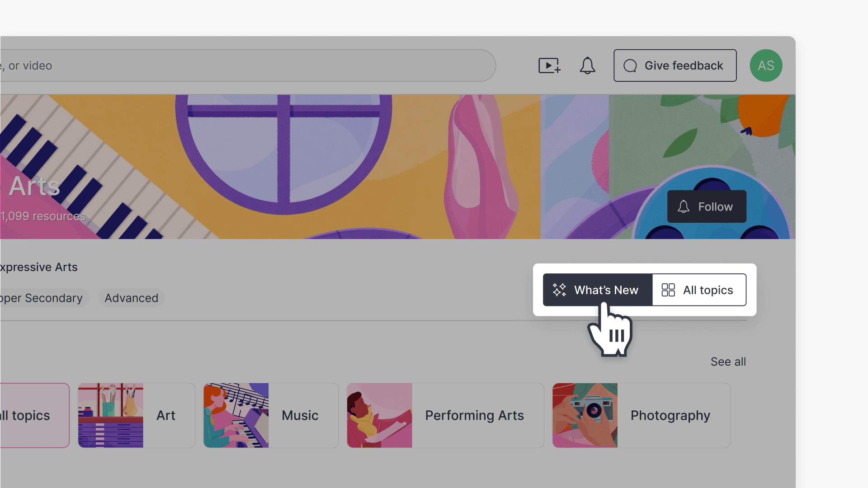Switch to What's New view

tap(597, 290)
